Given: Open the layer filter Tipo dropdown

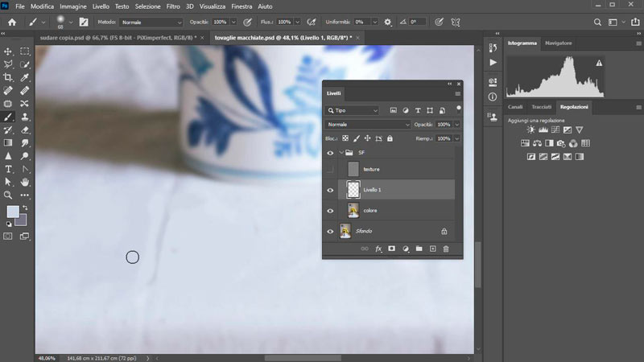Looking at the screenshot, I should [x=352, y=110].
